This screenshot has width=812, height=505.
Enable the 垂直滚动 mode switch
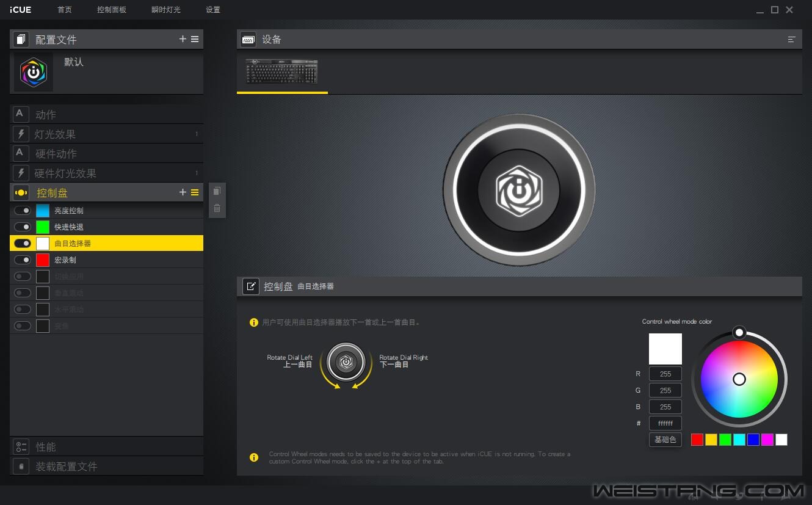click(23, 292)
